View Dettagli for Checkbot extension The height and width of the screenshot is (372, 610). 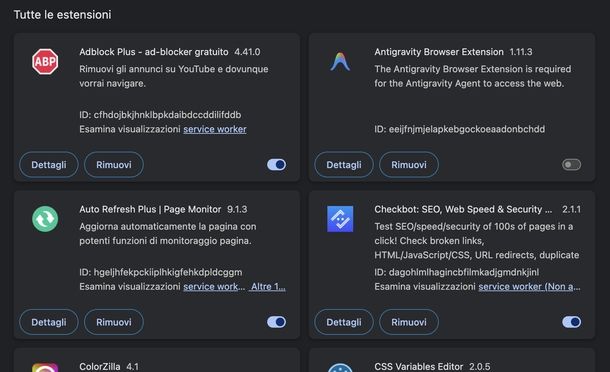(x=344, y=322)
